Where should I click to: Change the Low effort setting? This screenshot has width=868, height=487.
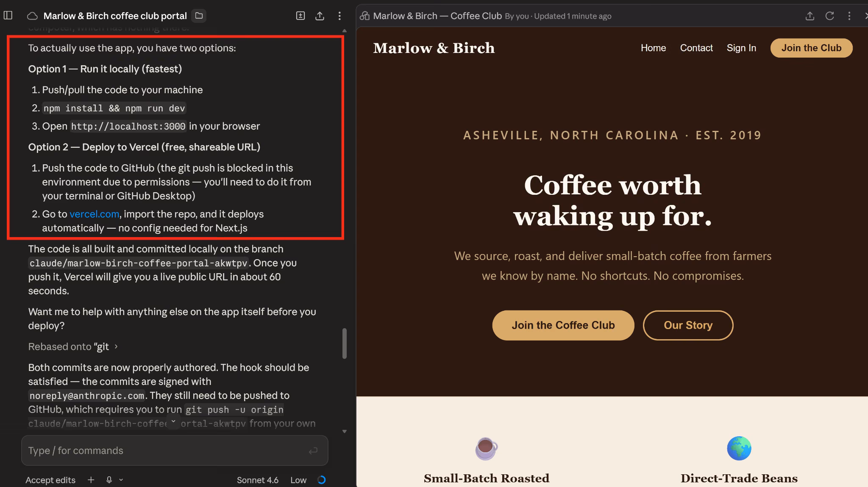tap(298, 480)
